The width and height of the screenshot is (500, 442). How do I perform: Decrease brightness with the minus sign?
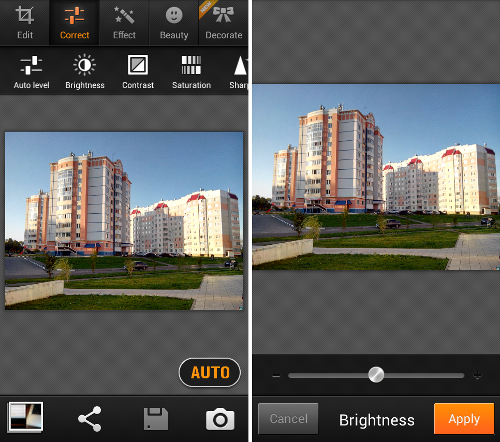(x=276, y=376)
